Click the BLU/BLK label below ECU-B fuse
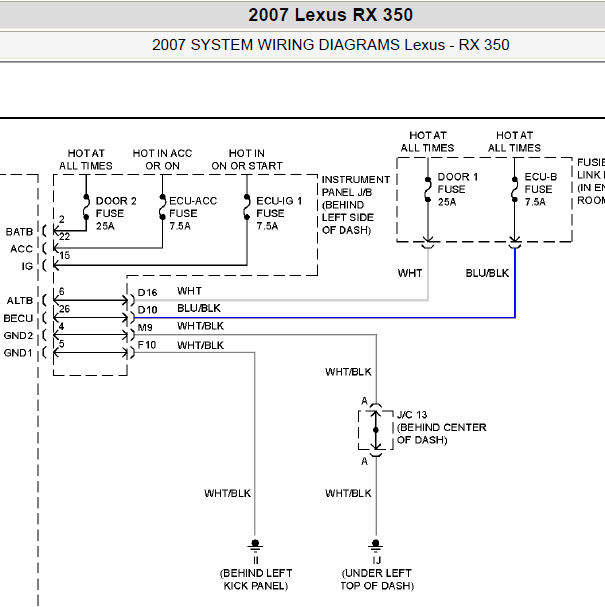Image resolution: width=605 pixels, height=607 pixels. tap(487, 273)
